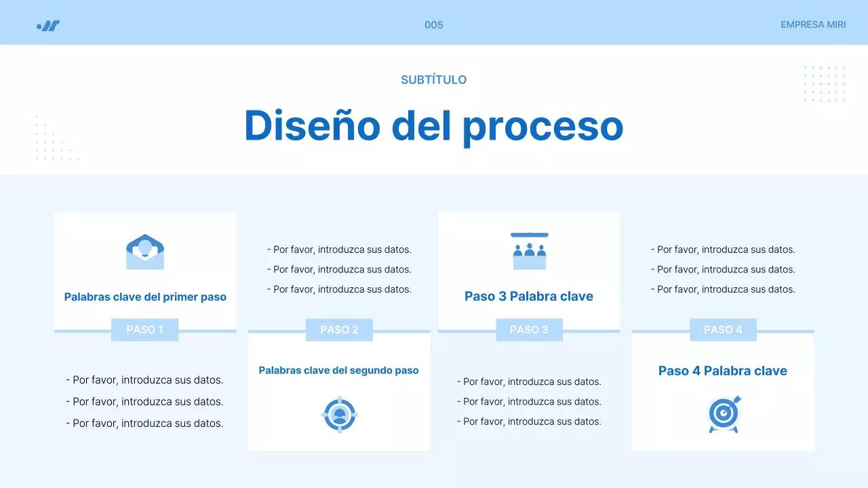Click the Paso 4 Palabra clave heading
Image resolution: width=868 pixels, height=488 pixels.
point(724,371)
